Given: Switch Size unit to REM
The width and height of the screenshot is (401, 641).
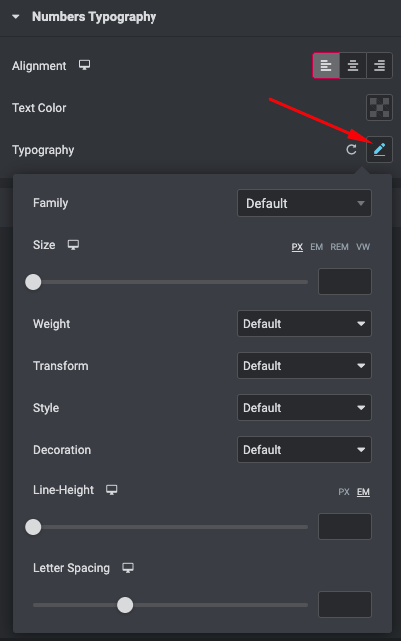Looking at the screenshot, I should (x=339, y=247).
